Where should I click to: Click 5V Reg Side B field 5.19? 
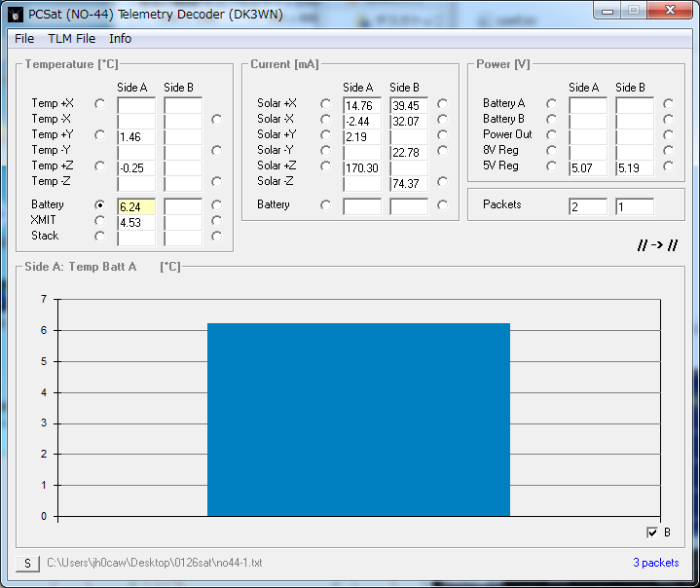635,167
